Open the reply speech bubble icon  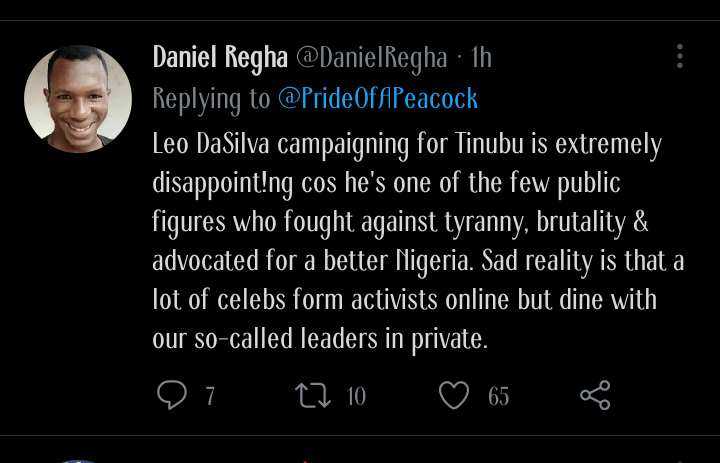[x=173, y=395]
